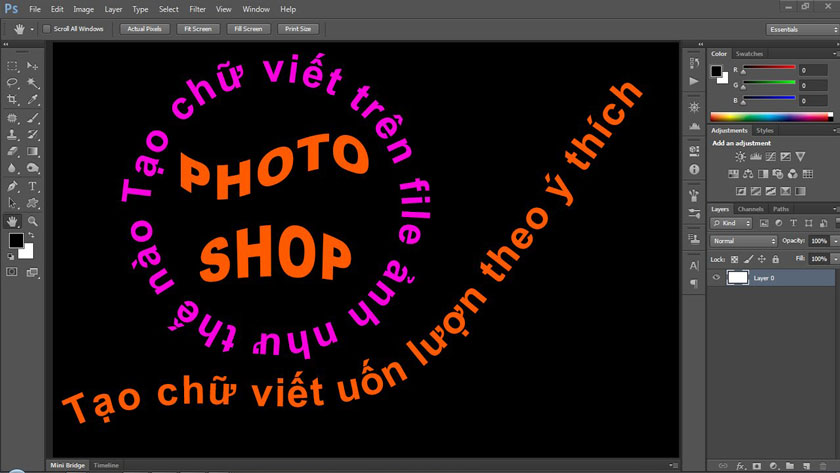The height and width of the screenshot is (473, 840).
Task: Switch to the Timeline tab
Action: (106, 465)
